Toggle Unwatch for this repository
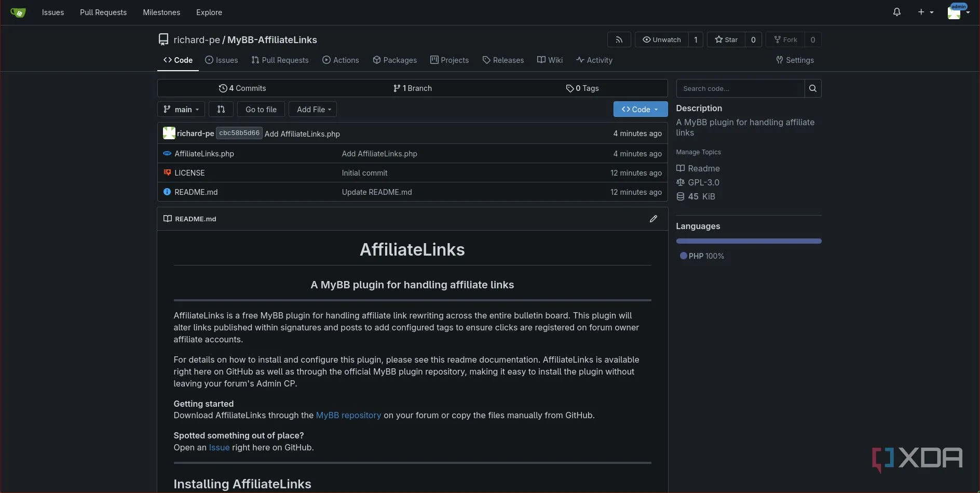This screenshot has width=980, height=493. 662,39
